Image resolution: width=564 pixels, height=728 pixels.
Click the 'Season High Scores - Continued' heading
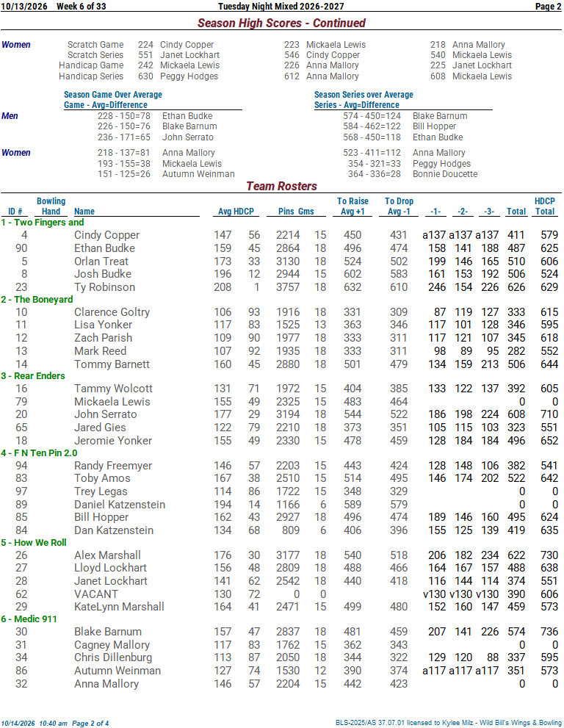pyautogui.click(x=281, y=23)
